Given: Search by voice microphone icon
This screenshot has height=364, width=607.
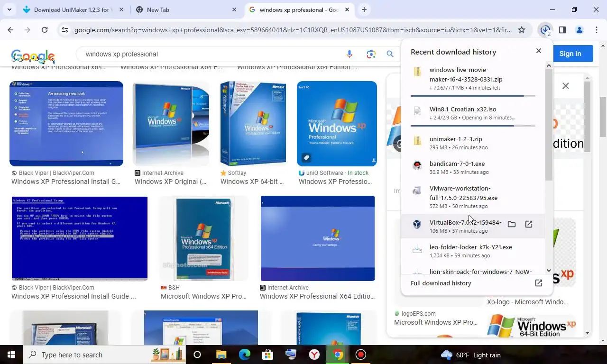Looking at the screenshot, I should (x=349, y=54).
